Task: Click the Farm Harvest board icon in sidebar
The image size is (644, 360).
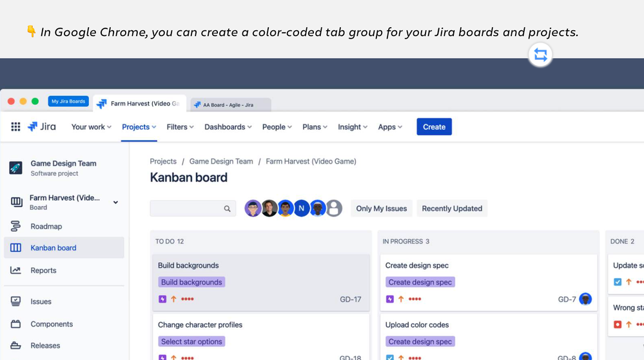Action: click(16, 202)
